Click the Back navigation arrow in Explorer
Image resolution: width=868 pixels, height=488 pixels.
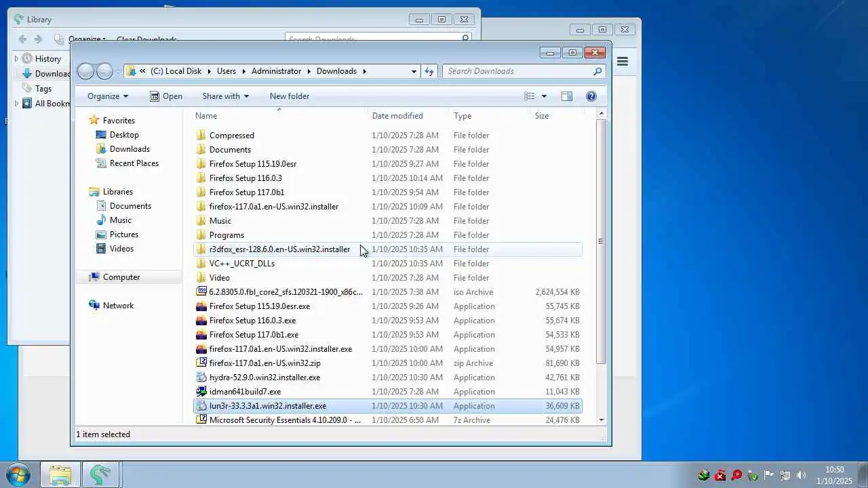85,71
